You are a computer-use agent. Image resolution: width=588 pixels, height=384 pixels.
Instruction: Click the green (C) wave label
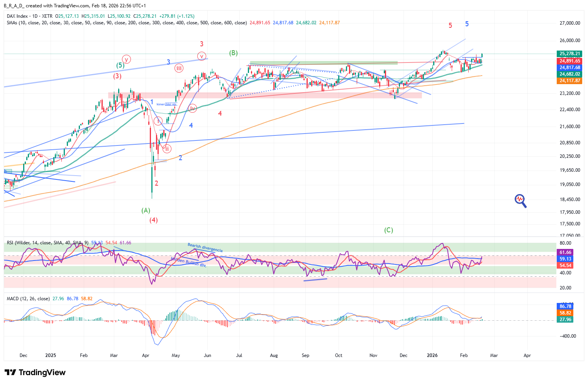(388, 230)
